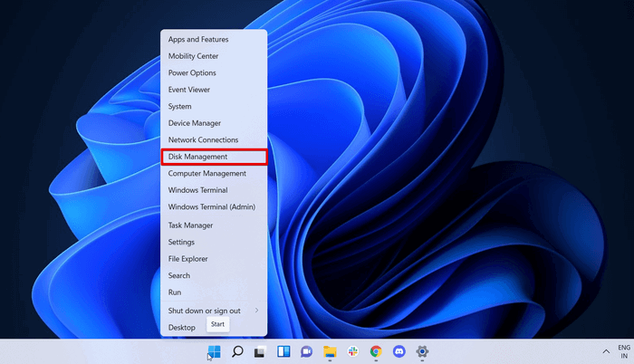The height and width of the screenshot is (364, 634).
Task: Select Apps and Features
Action: [x=214, y=39]
